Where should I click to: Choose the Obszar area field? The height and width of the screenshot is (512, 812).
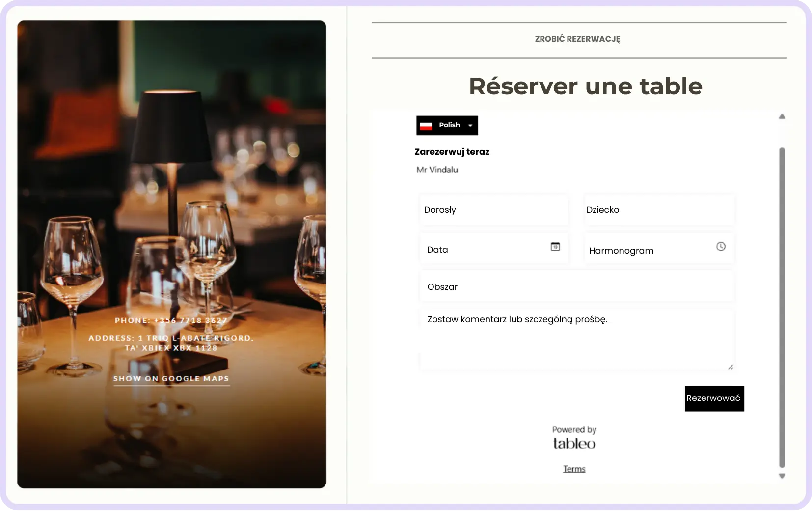point(577,286)
